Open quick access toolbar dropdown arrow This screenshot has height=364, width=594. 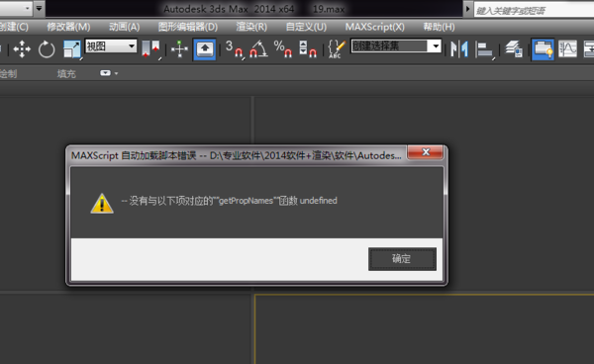tap(39, 8)
